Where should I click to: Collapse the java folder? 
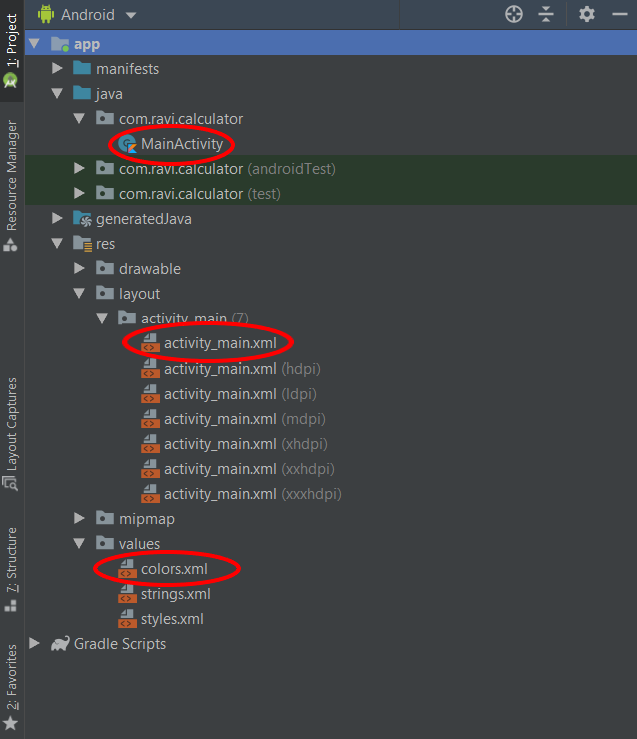click(x=57, y=94)
